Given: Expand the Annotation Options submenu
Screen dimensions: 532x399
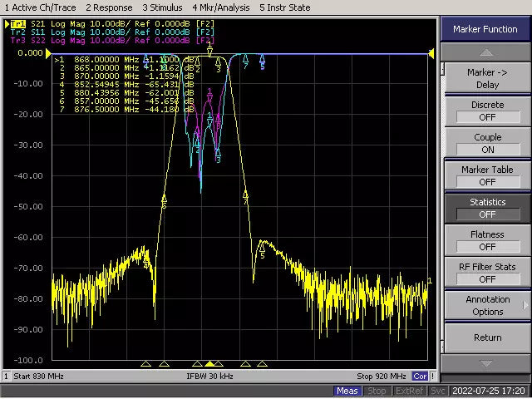Looking at the screenshot, I should 487,305.
